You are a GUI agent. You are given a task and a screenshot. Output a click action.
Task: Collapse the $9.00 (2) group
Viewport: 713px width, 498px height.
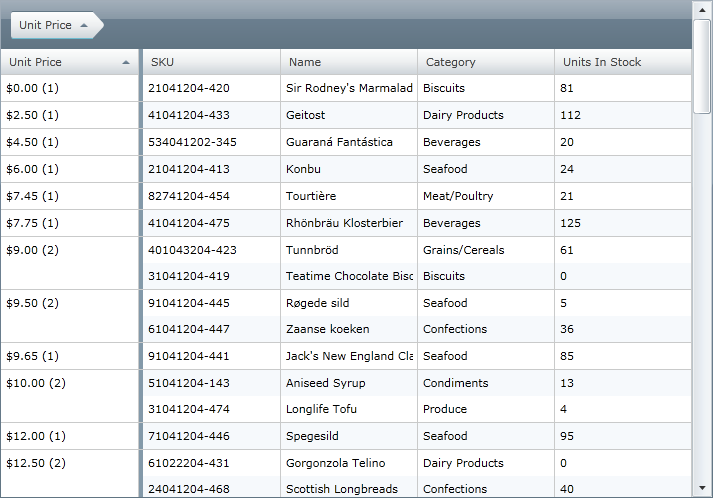[33, 250]
